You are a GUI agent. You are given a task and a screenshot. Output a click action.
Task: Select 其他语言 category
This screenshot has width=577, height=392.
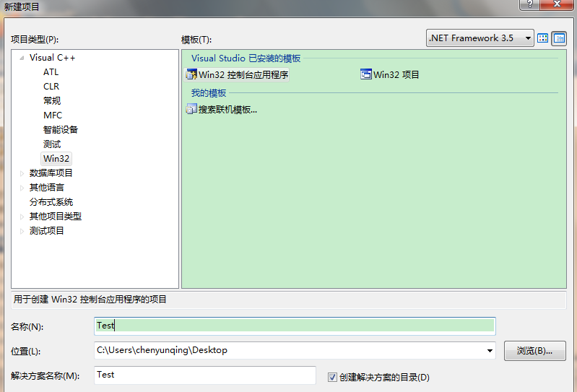coord(46,188)
